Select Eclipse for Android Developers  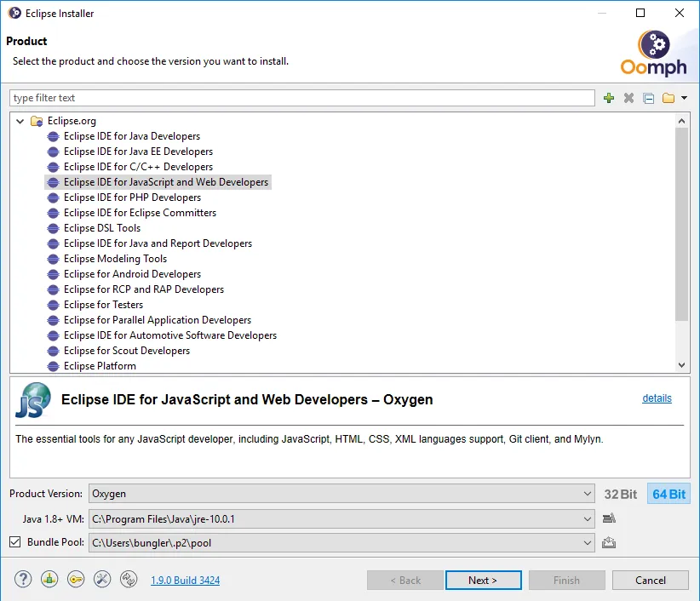click(x=132, y=274)
